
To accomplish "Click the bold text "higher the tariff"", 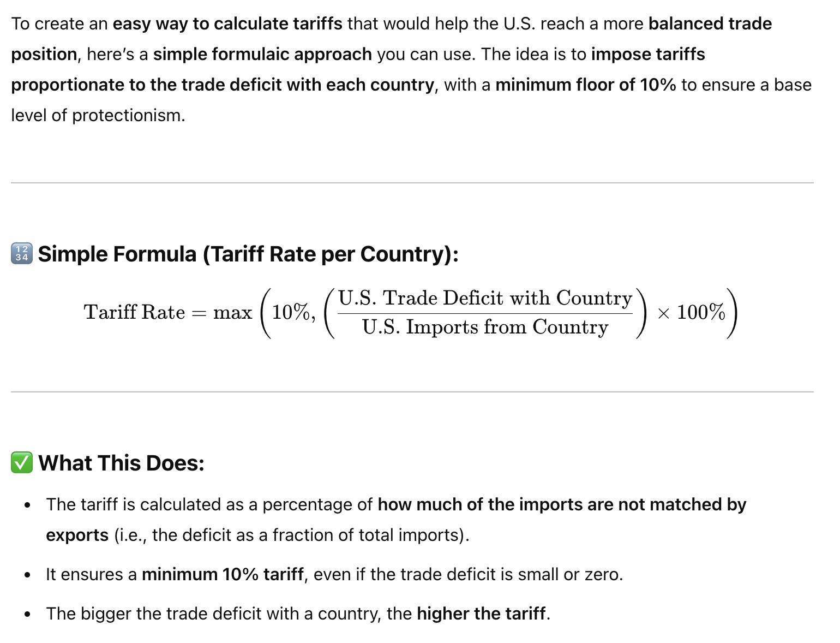I will tap(481, 614).
